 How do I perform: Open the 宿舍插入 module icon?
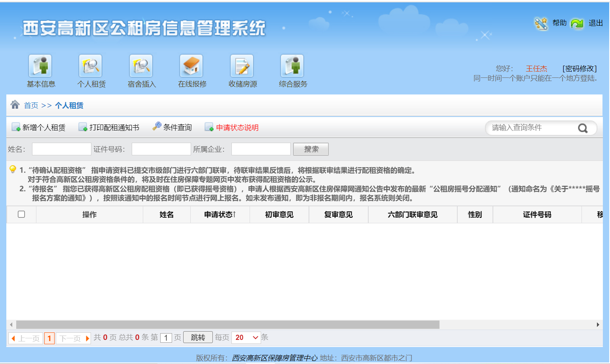pyautogui.click(x=141, y=66)
